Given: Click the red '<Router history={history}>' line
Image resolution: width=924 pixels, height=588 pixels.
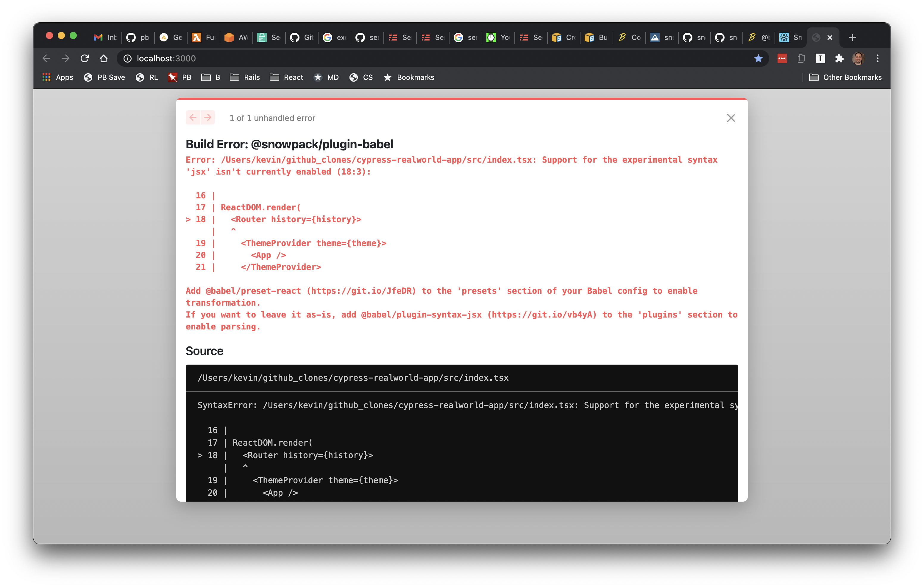Looking at the screenshot, I should pyautogui.click(x=296, y=219).
